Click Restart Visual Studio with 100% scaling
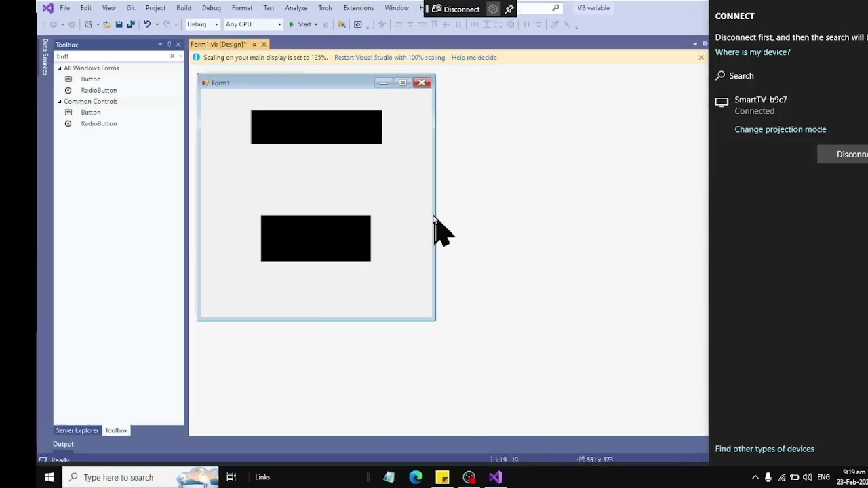Viewport: 868px width, 488px height. 389,58
